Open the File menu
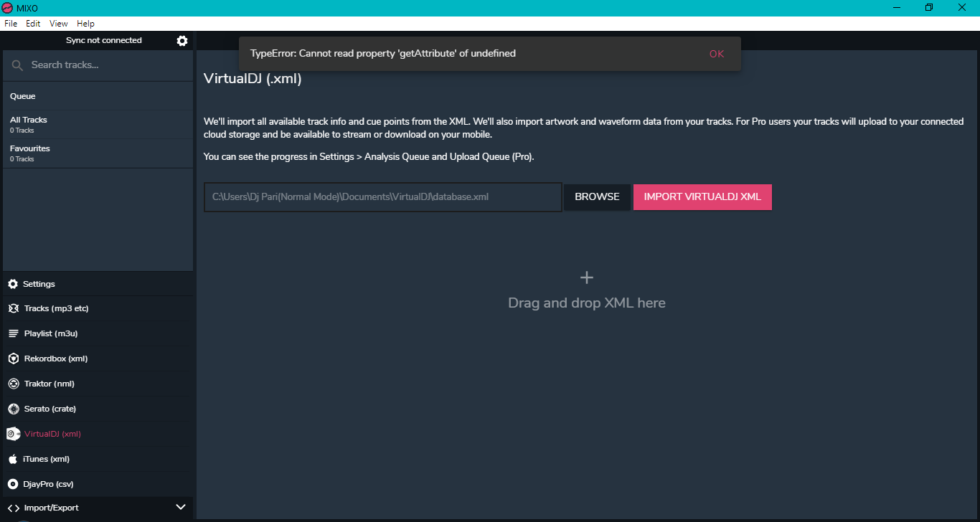The width and height of the screenshot is (980, 522). coord(11,24)
